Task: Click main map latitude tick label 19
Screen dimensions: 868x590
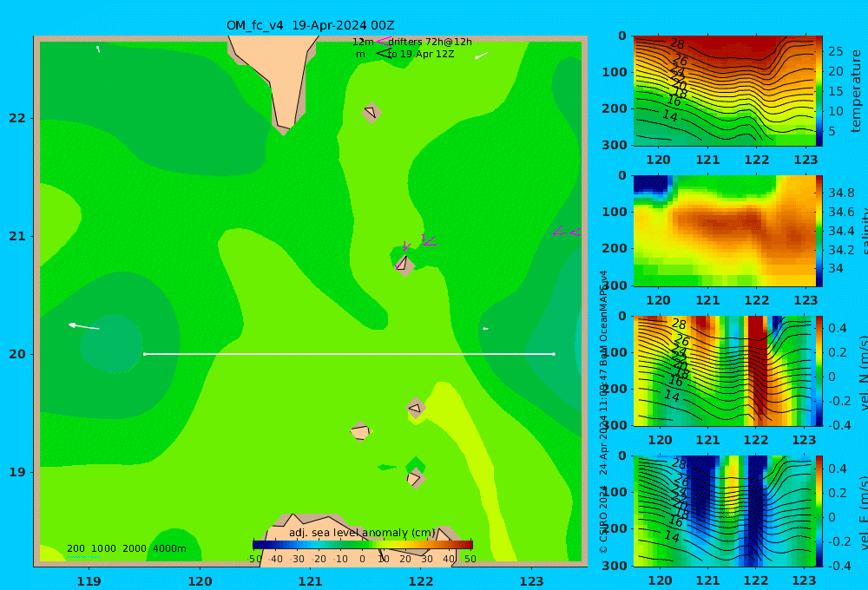Action: pos(17,472)
